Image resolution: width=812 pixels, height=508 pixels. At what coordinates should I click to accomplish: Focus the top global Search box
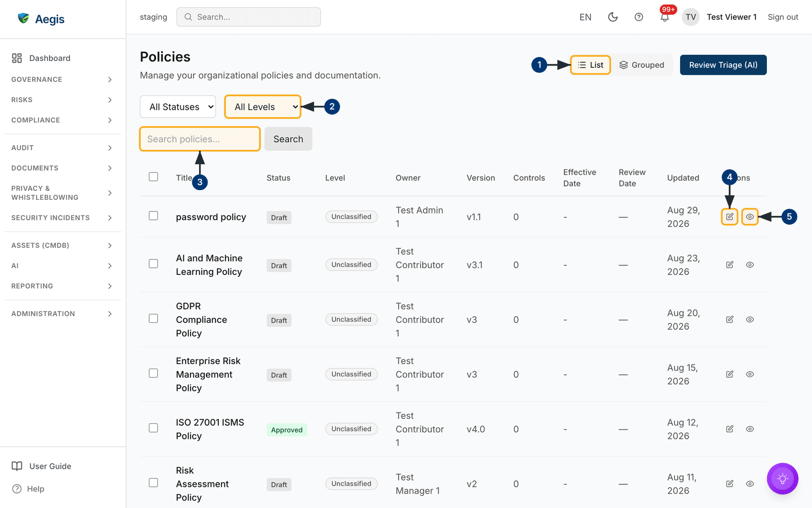(x=249, y=17)
